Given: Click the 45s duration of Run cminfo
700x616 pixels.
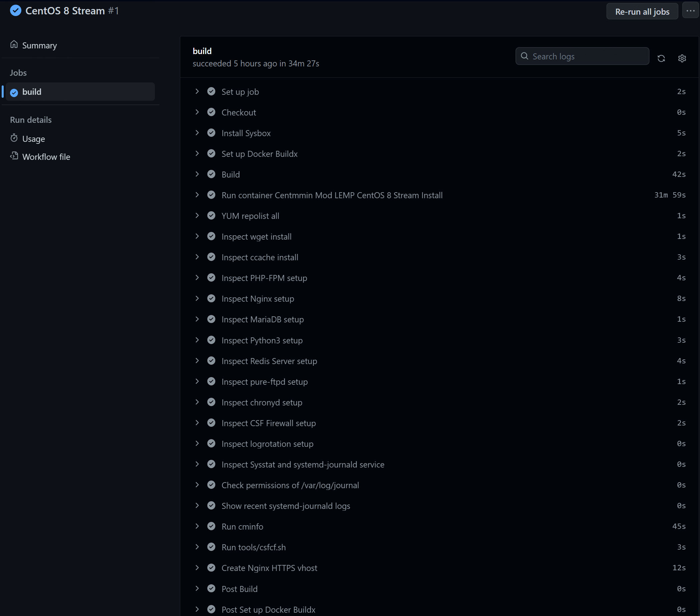Looking at the screenshot, I should pos(679,526).
